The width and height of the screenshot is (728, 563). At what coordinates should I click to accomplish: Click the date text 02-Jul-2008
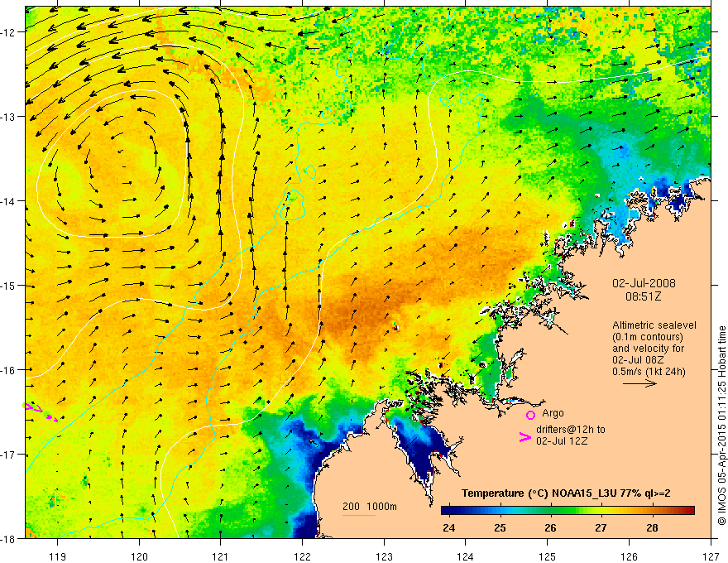tap(644, 283)
